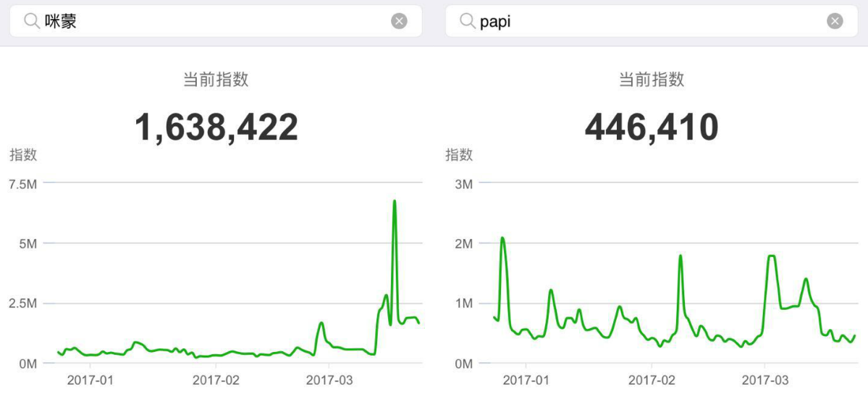Image resolution: width=868 pixels, height=407 pixels.
Task: Click the 3M axis label
Action: [x=464, y=184]
